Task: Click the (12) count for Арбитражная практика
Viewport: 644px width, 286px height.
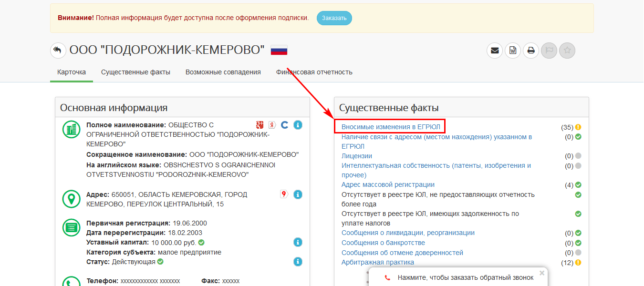Action: [x=567, y=263]
